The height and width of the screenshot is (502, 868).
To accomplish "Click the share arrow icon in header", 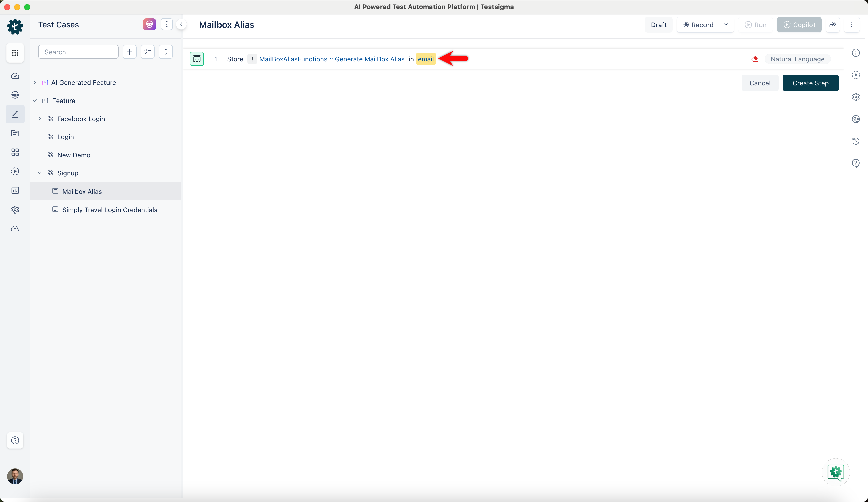I will click(833, 25).
